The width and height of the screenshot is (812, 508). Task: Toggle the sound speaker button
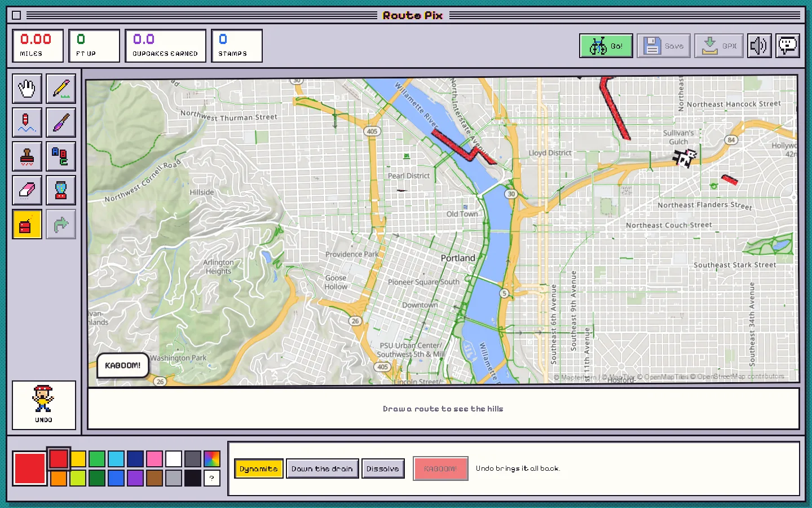tap(760, 46)
